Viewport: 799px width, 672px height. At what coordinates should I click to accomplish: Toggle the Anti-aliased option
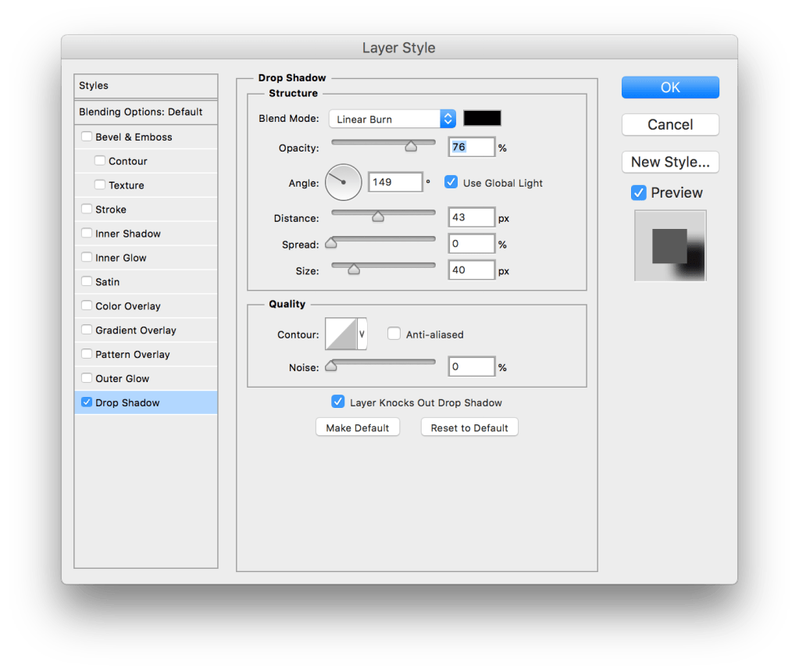[394, 334]
